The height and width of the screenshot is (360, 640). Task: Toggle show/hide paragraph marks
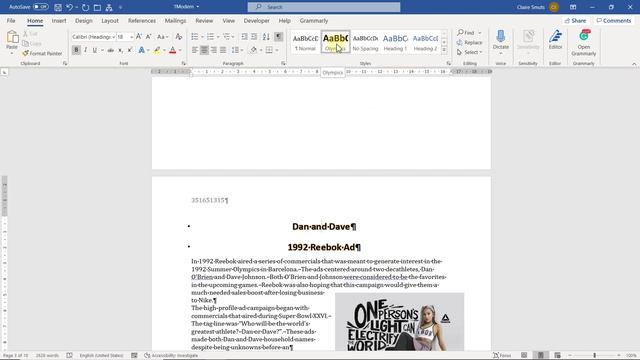(x=278, y=37)
